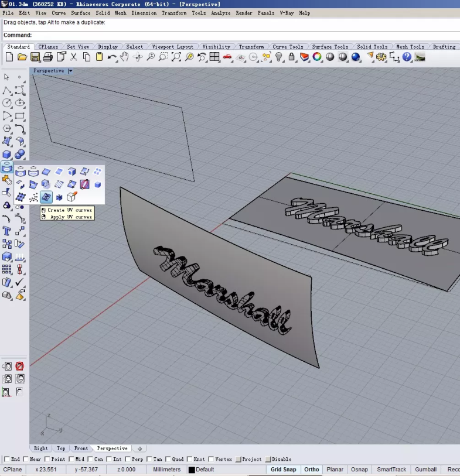Image resolution: width=460 pixels, height=476 pixels.
Task: Toggle the Gumball status button
Action: (x=425, y=470)
